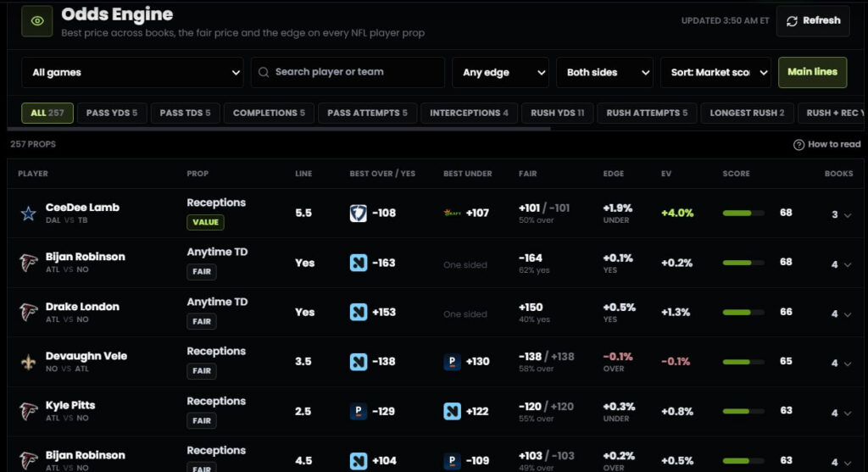Click the score bar for Drake London
868x472 pixels.
[x=743, y=312]
